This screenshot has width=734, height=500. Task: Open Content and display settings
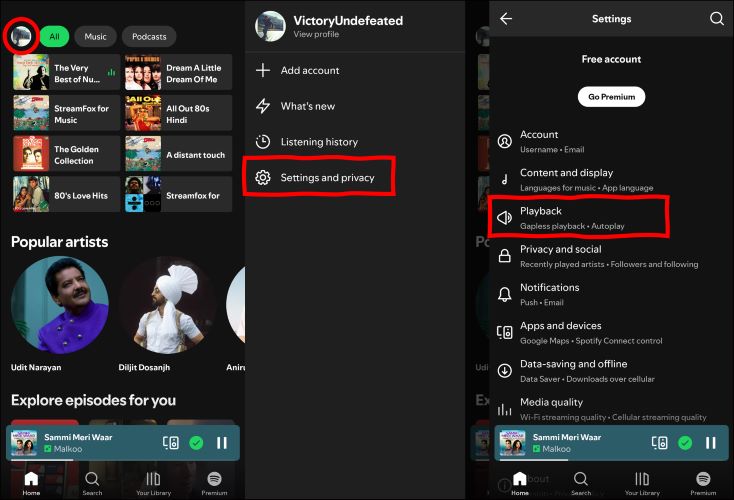(x=566, y=179)
